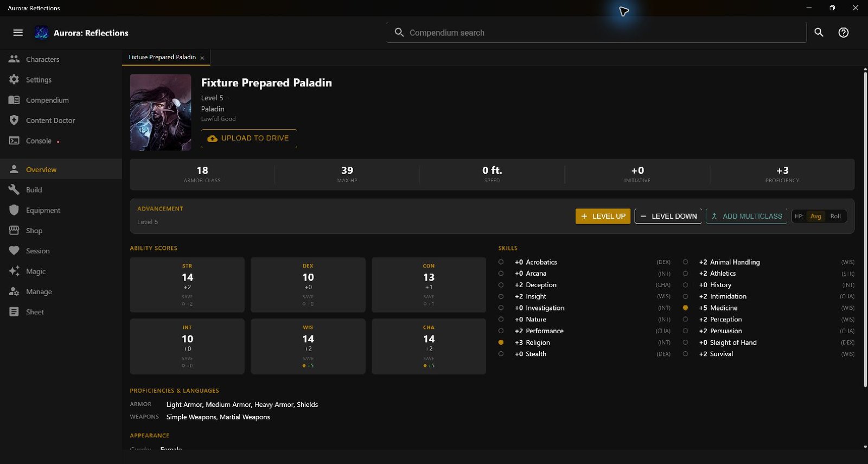Click the vertical scrollbar on the right
Screen dimensions: 868x464
point(865,229)
